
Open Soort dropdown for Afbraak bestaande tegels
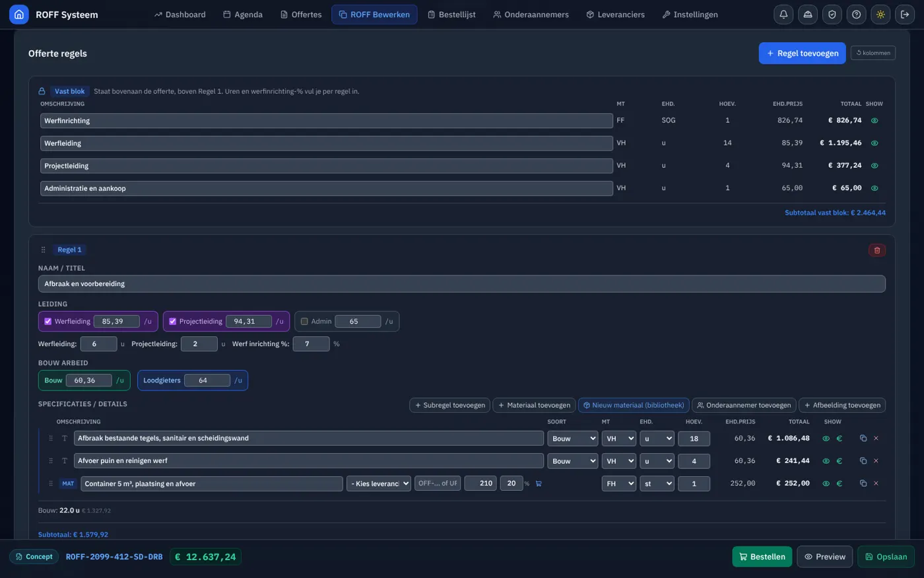[x=572, y=439]
